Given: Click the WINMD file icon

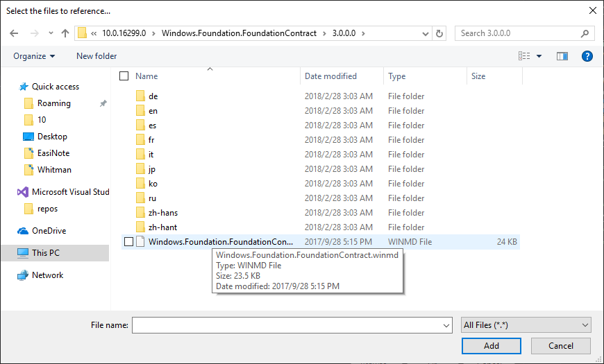Looking at the screenshot, I should point(140,242).
